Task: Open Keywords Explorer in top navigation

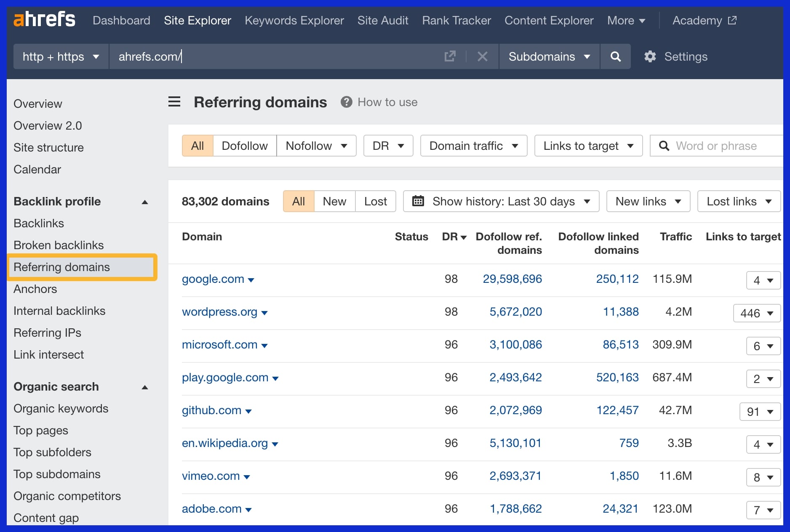Action: 294,20
